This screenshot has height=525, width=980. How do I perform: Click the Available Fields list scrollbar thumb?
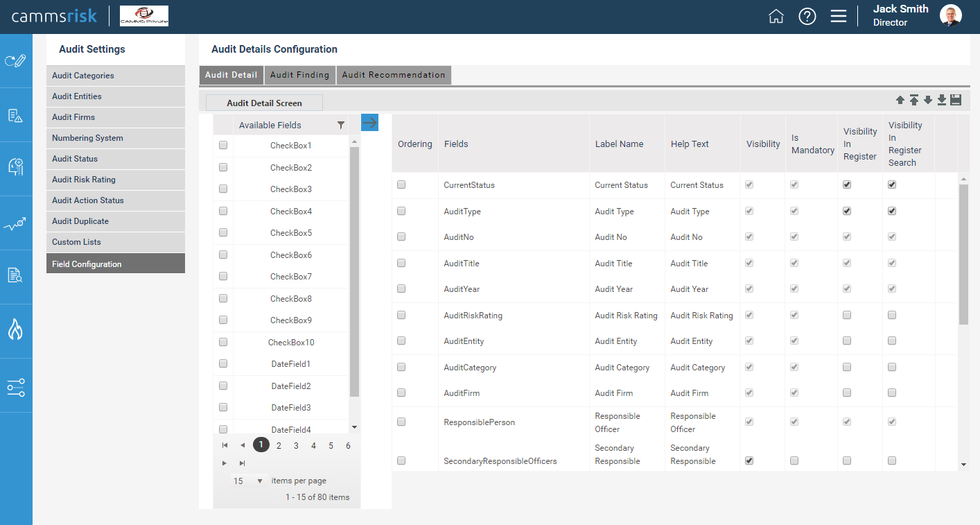354,271
